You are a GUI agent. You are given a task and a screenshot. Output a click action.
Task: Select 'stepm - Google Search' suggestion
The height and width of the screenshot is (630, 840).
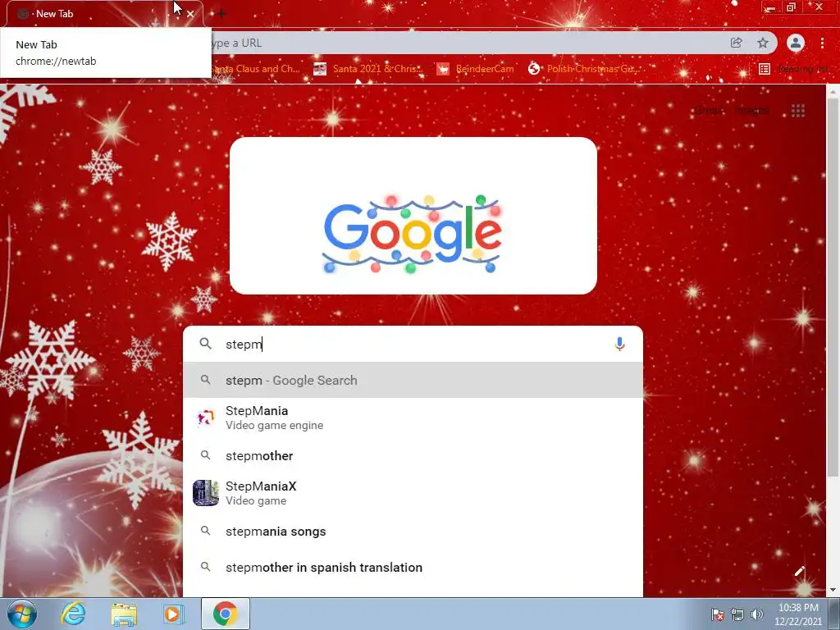[x=413, y=380]
